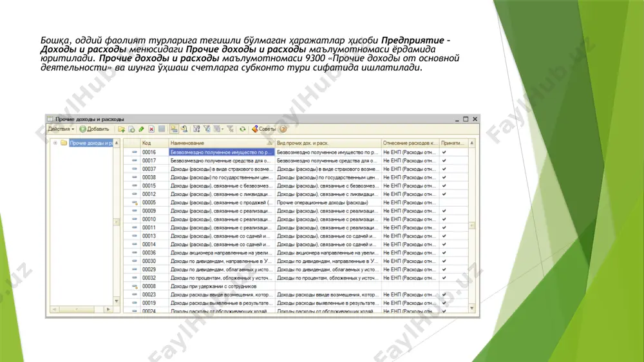Click the move to group icon
This screenshot has width=644, height=362.
tap(185, 129)
